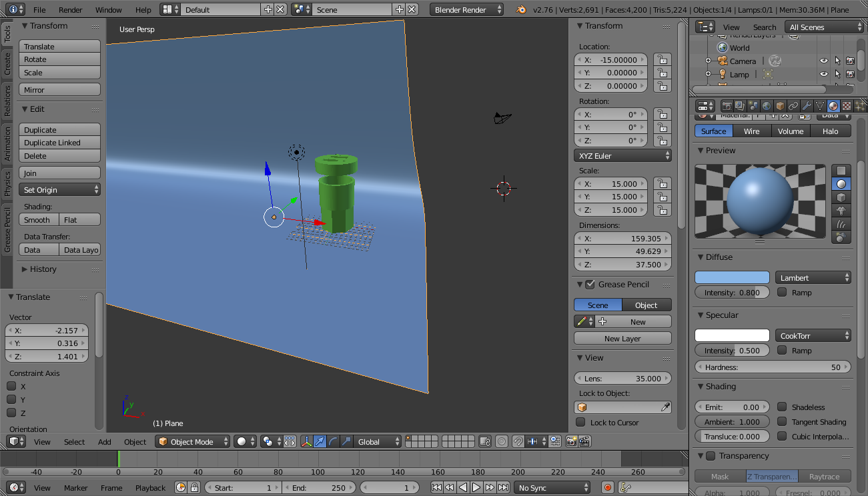Click the OpenGL render camera icon in header
This screenshot has width=868, height=496.
tap(572, 441)
